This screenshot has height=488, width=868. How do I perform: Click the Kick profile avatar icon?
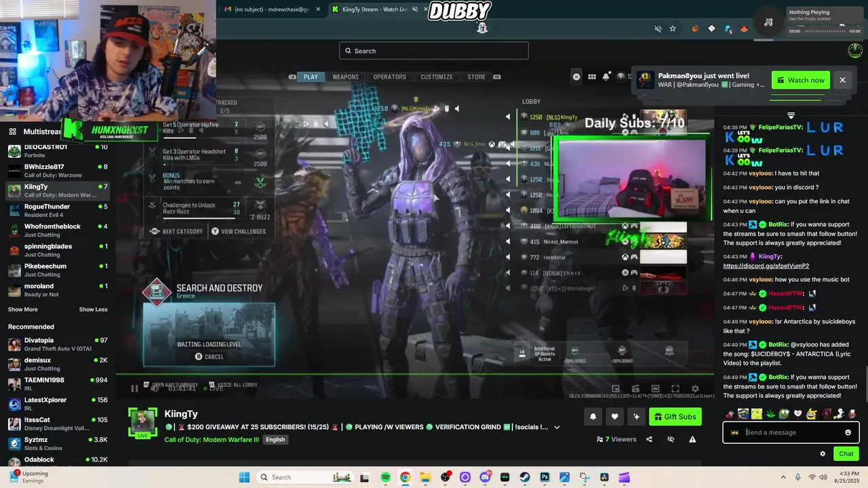point(856,50)
